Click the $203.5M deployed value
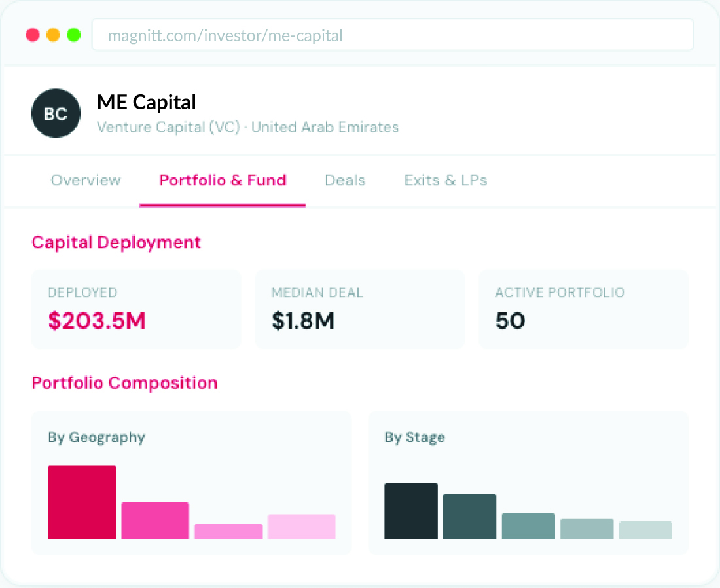 tap(97, 321)
